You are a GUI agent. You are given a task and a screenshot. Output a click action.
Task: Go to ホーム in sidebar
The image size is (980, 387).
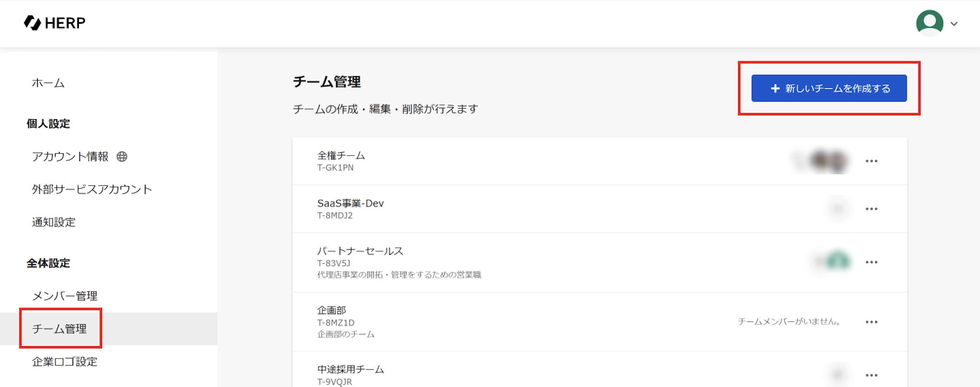pyautogui.click(x=48, y=83)
